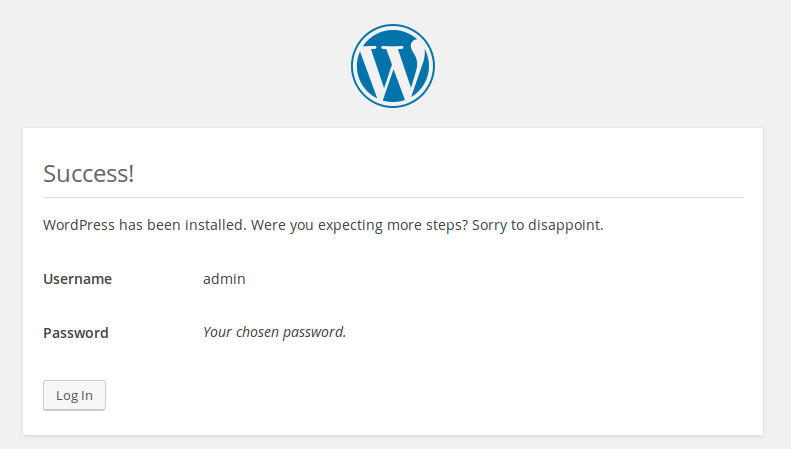This screenshot has width=791, height=449.
Task: Select the "admin" username value
Action: [224, 279]
